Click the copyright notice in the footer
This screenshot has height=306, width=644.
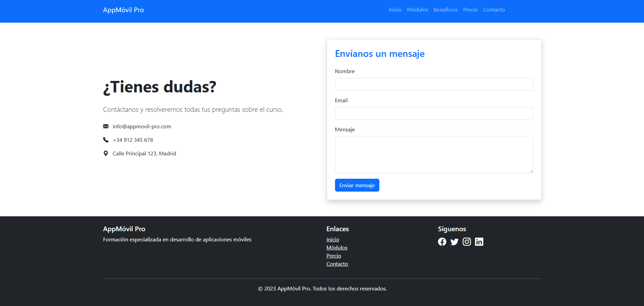coord(323,289)
